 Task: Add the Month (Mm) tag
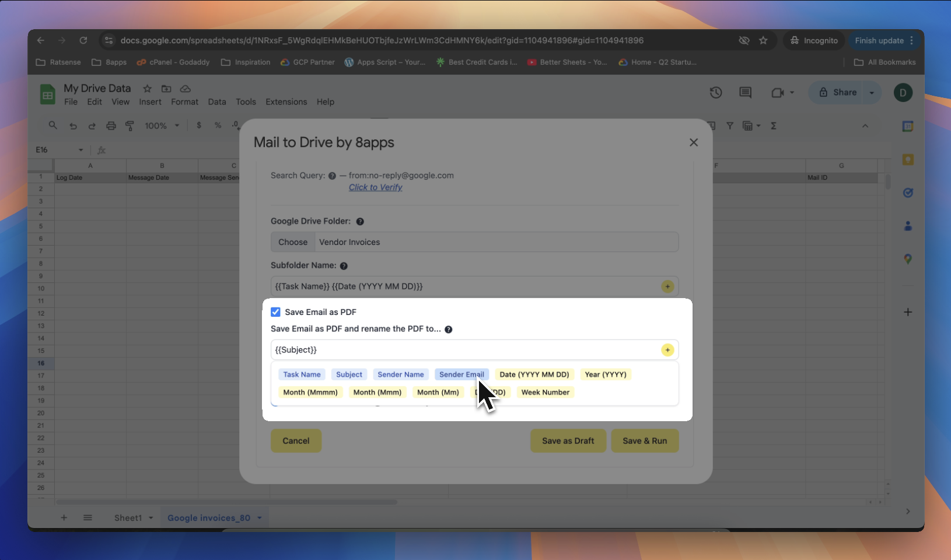click(x=438, y=393)
